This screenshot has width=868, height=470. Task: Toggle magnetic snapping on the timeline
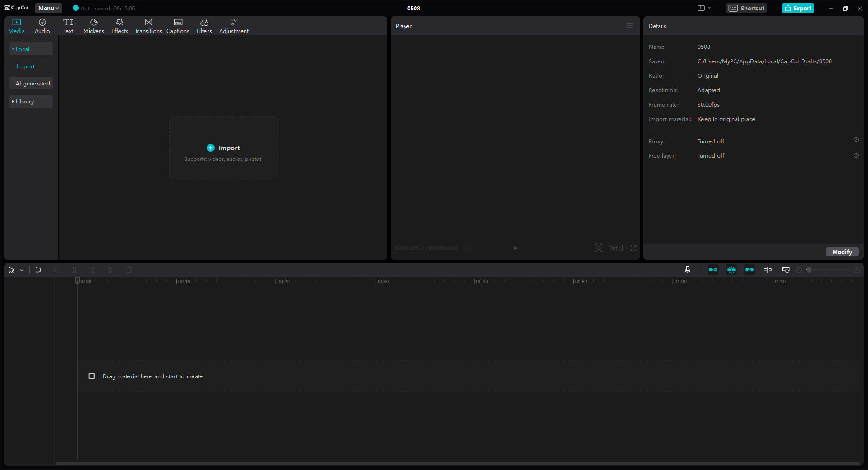pyautogui.click(x=731, y=270)
